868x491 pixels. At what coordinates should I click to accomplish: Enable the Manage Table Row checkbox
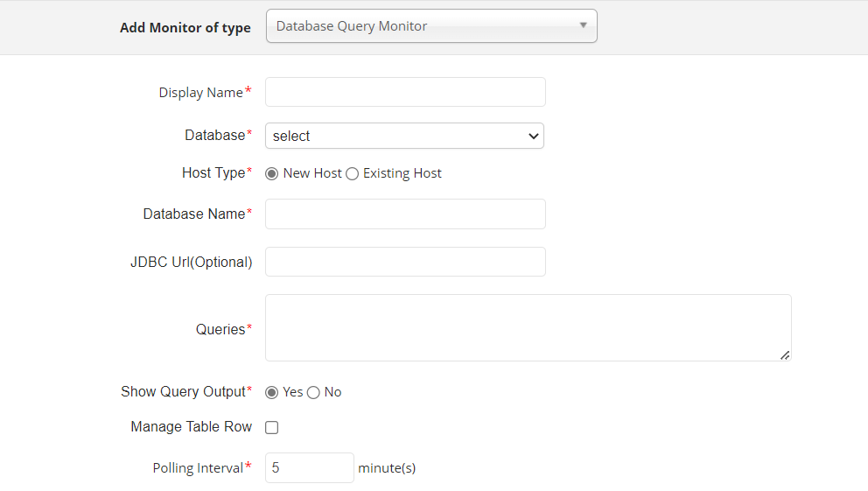coord(272,428)
